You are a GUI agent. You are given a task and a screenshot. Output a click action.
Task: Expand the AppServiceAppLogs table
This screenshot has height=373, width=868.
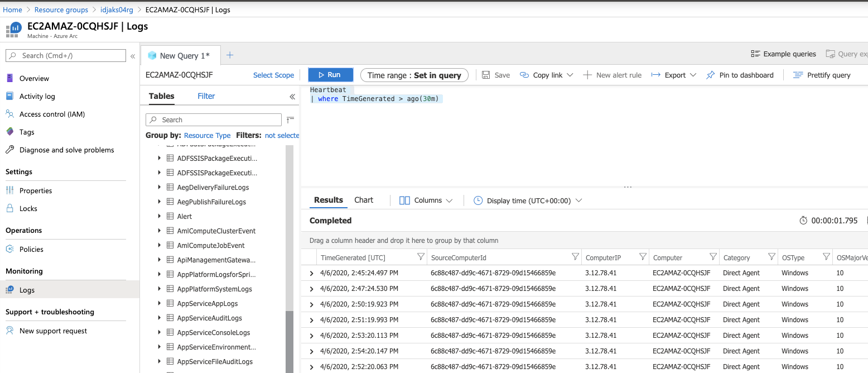(160, 303)
